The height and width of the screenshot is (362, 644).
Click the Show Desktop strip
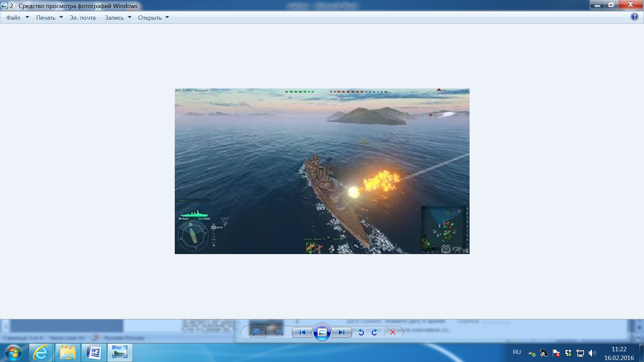tap(641, 353)
